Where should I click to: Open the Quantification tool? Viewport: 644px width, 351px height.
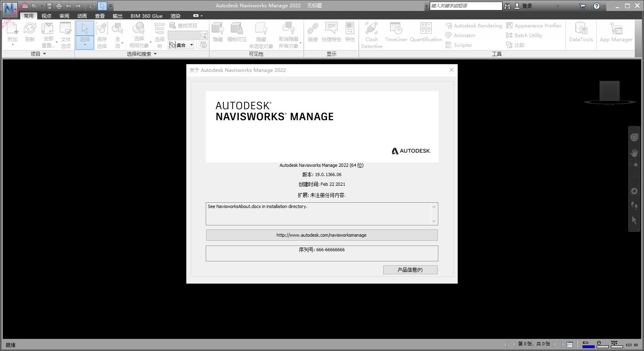pyautogui.click(x=426, y=32)
